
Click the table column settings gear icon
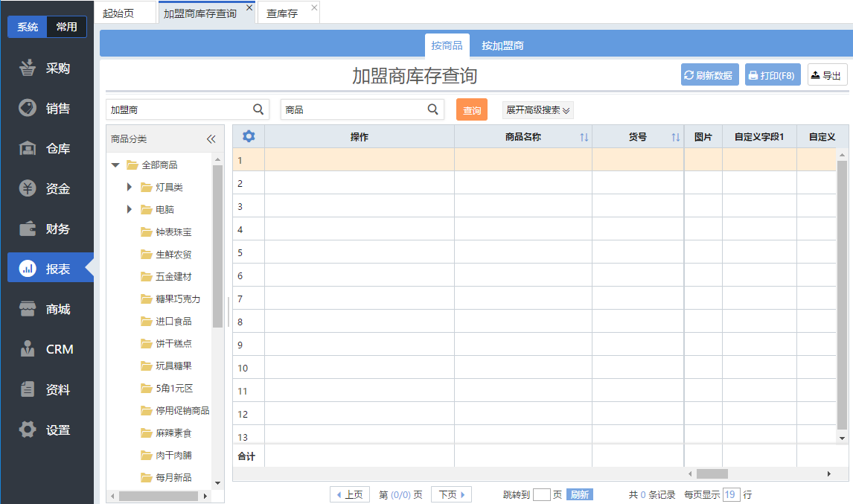pos(249,137)
